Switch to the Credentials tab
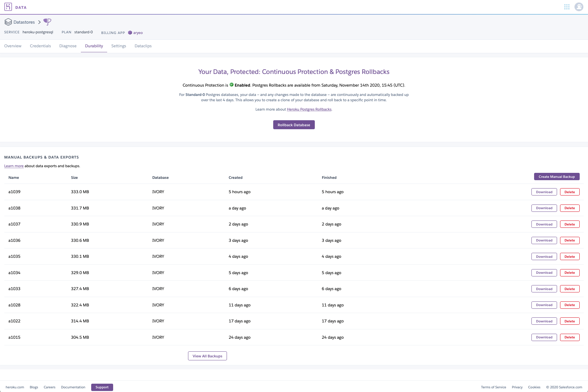This screenshot has width=588, height=392. (x=40, y=46)
